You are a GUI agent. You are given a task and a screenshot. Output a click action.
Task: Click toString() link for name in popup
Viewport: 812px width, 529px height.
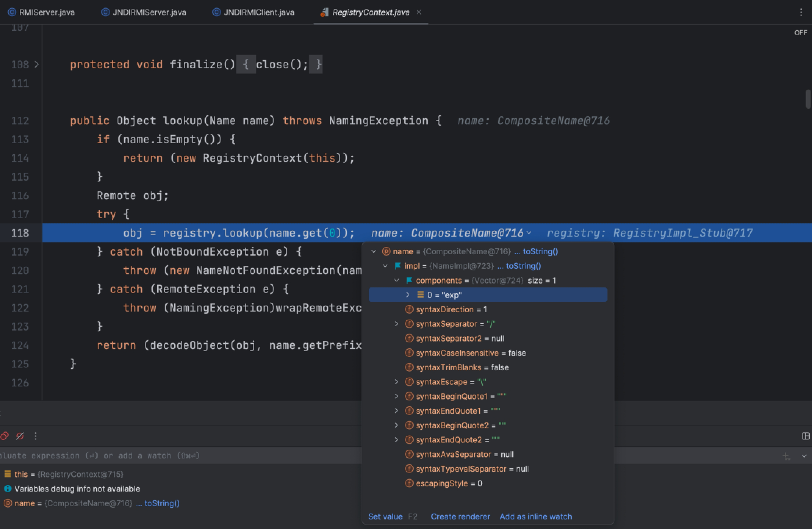pyautogui.click(x=540, y=252)
